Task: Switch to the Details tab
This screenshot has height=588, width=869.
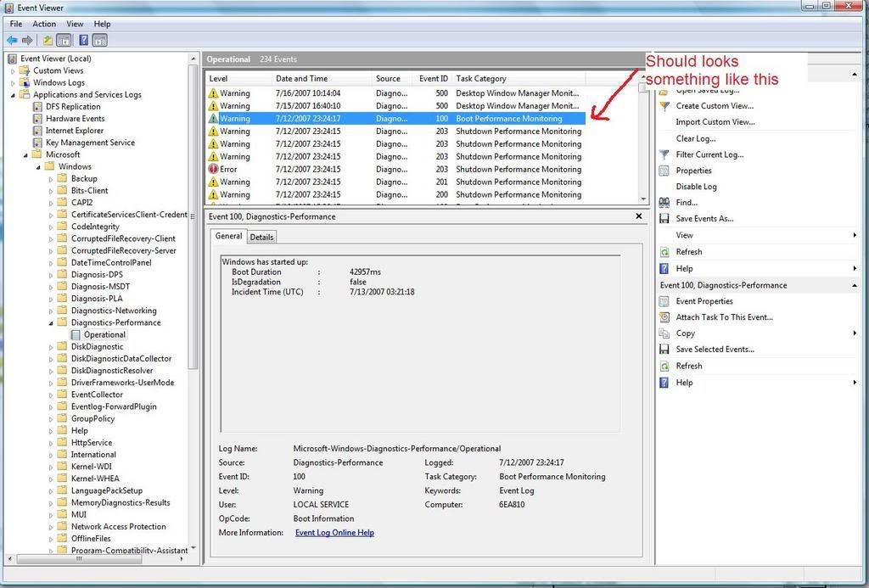Action: [261, 238]
